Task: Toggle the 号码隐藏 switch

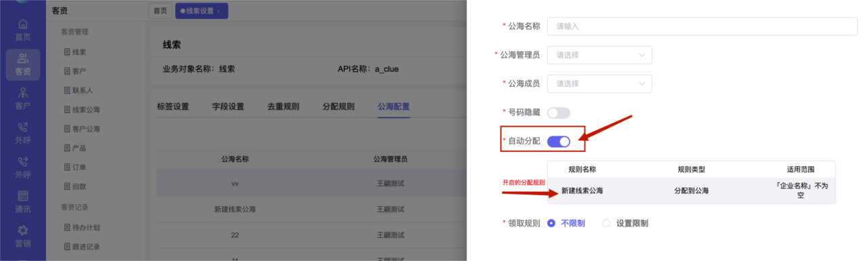Action: tap(559, 113)
